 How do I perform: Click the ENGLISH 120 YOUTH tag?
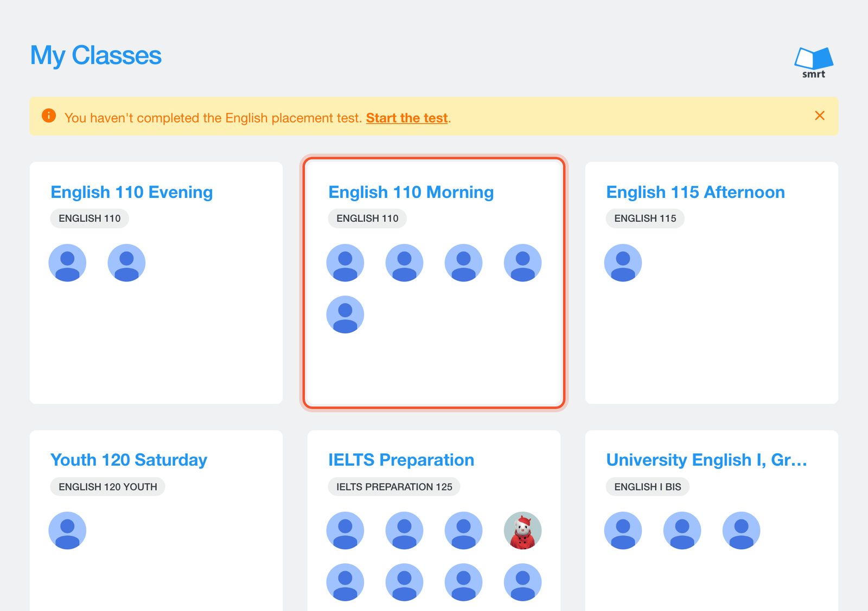(108, 487)
